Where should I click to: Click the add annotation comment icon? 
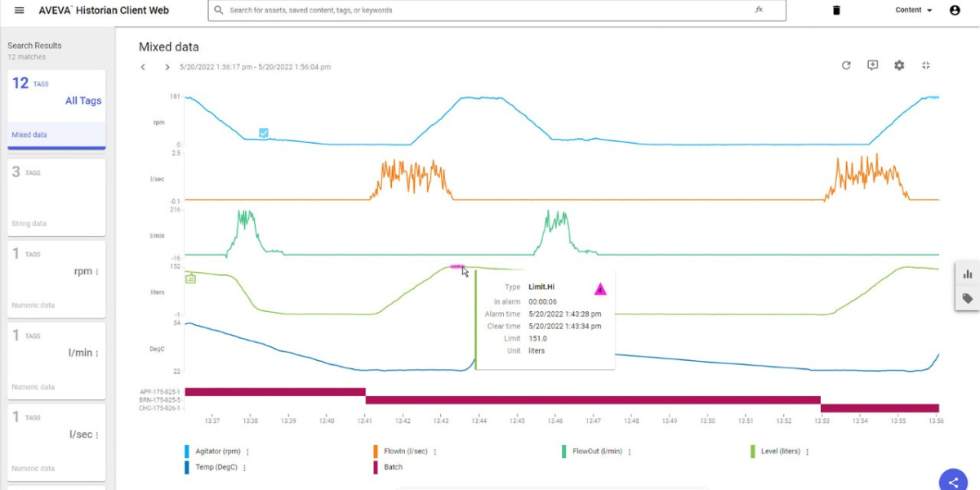872,65
